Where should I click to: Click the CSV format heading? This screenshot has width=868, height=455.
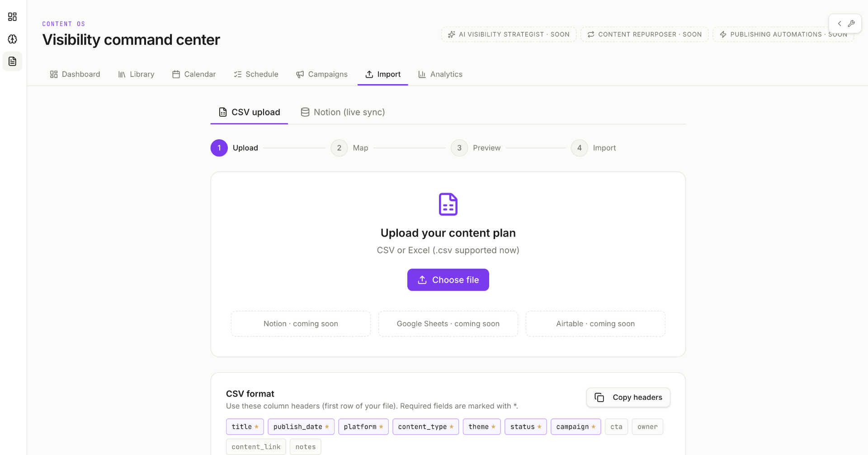point(250,394)
